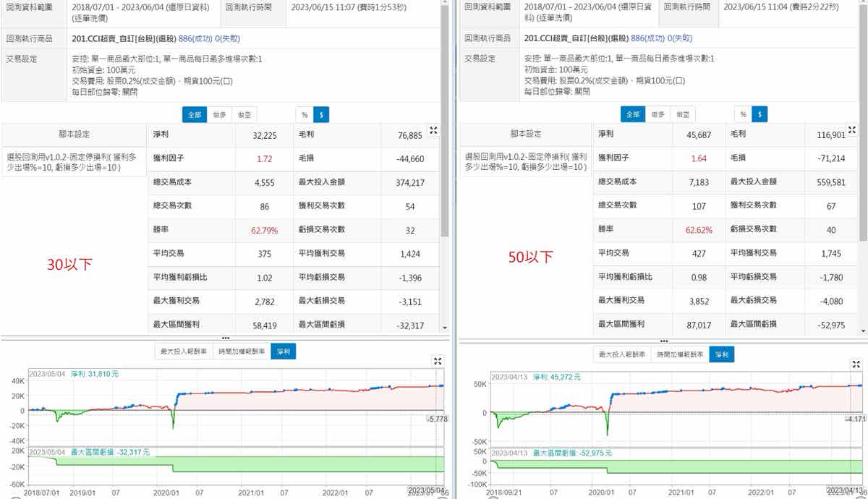Expand the left panel's statistics table to fullscreen

[x=433, y=130]
